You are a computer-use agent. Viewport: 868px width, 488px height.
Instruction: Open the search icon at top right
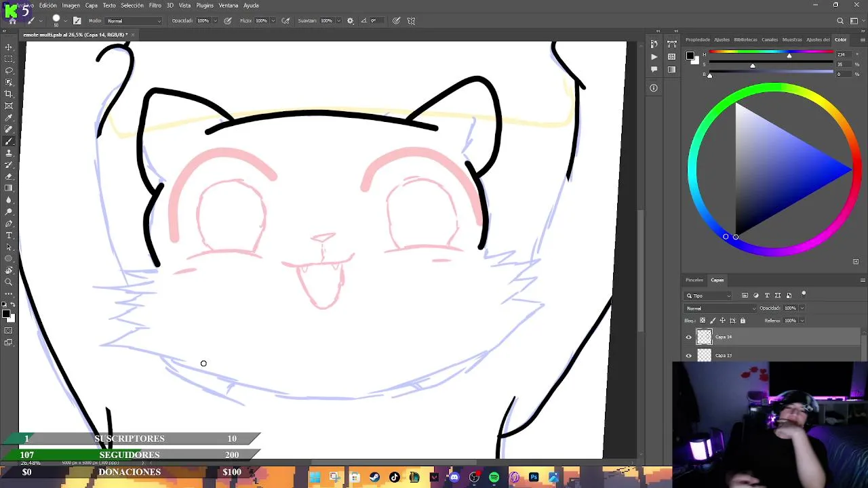click(840, 20)
